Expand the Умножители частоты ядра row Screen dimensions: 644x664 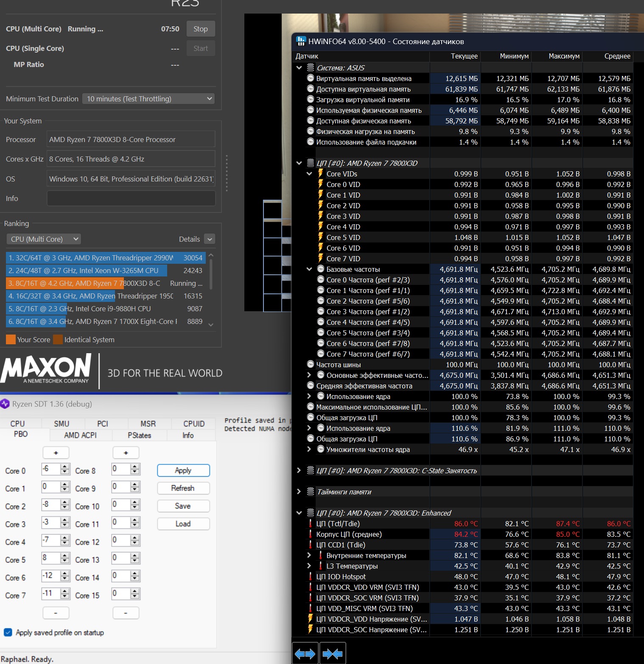click(x=309, y=449)
